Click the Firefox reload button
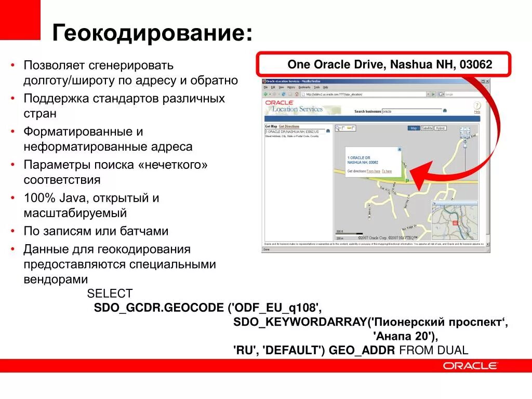Screen dimensions: 532x399 [283, 94]
